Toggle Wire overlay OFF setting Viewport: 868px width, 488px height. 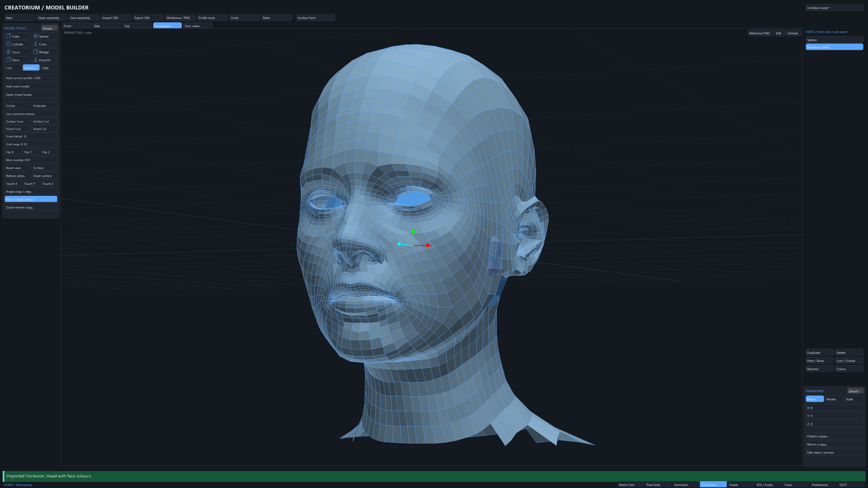[31, 160]
